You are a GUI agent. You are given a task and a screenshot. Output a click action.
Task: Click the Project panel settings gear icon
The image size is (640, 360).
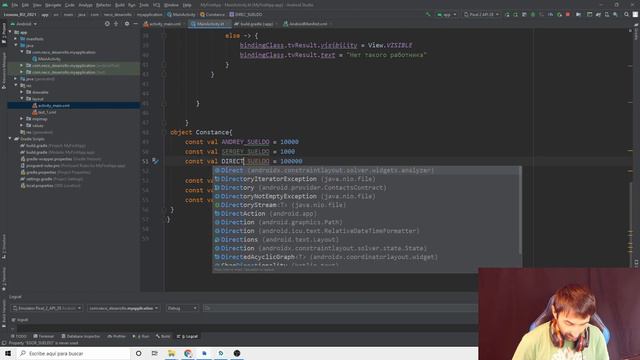(x=127, y=24)
